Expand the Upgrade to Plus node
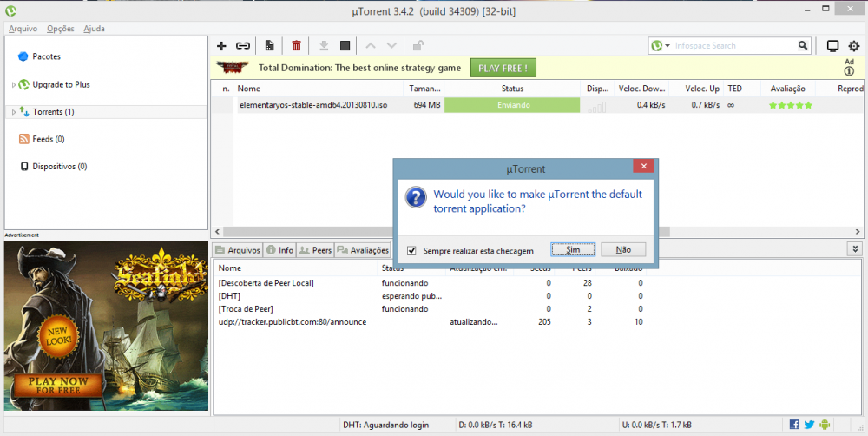Viewport: 868px width, 436px height. [x=14, y=85]
